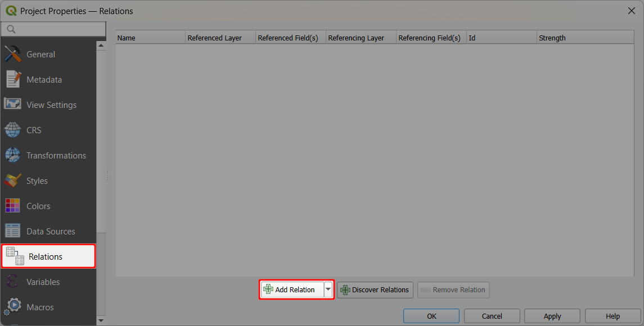Viewport: 644px width, 326px height.
Task: Click the Transformations globe icon
Action: click(x=13, y=155)
